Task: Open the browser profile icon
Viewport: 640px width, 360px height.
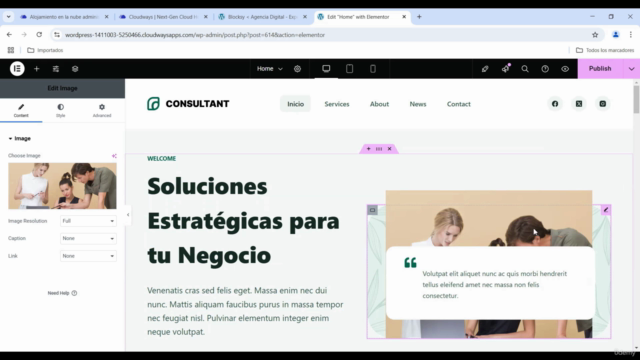Action: tap(616, 35)
